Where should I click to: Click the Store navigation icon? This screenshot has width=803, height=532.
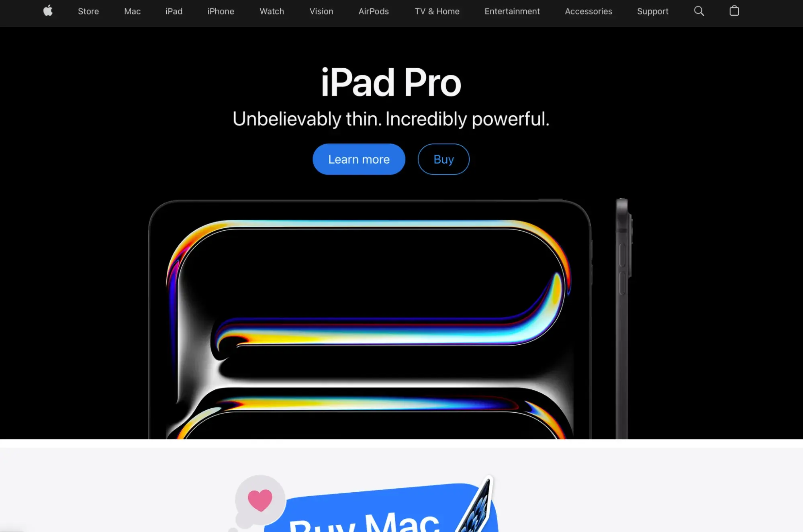click(88, 11)
